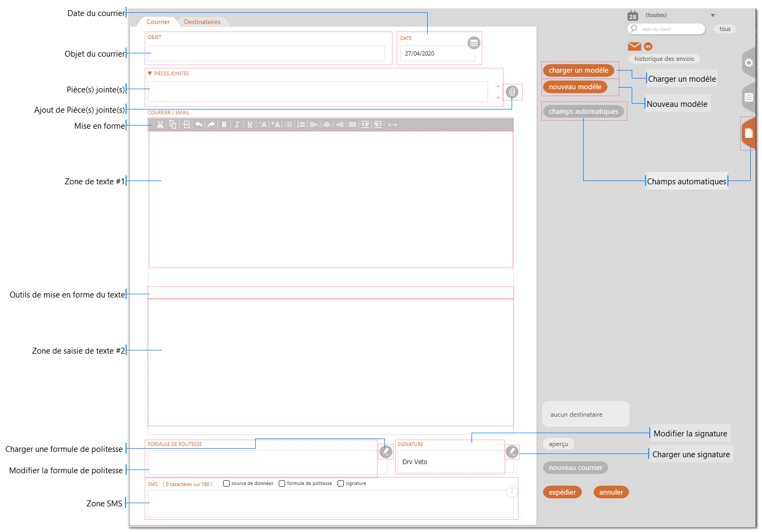Screen dimensions: 762x532
Task: Click the aperçu preview button
Action: [x=559, y=444]
